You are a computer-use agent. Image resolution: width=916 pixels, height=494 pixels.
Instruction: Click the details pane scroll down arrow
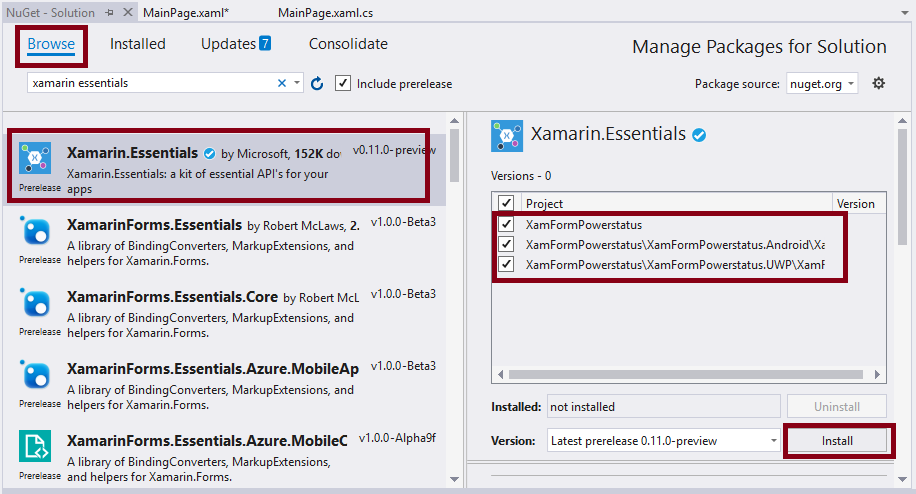coord(903,479)
